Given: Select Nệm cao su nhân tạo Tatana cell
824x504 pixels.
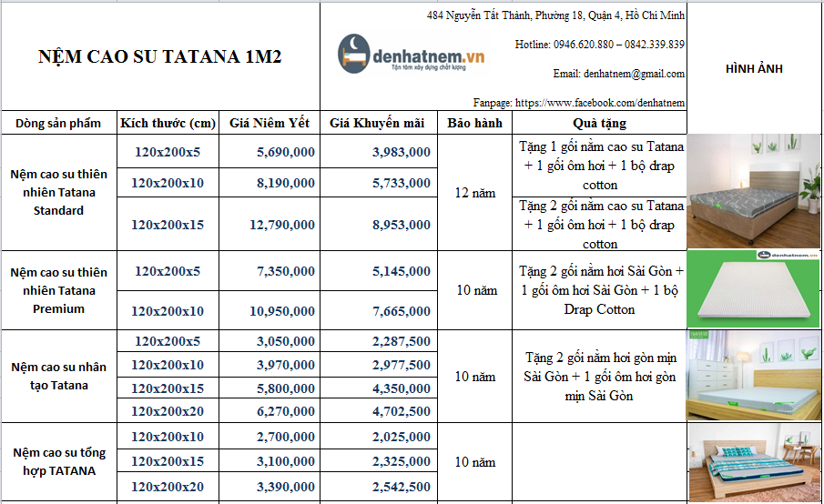Looking at the screenshot, I should coord(59,376).
